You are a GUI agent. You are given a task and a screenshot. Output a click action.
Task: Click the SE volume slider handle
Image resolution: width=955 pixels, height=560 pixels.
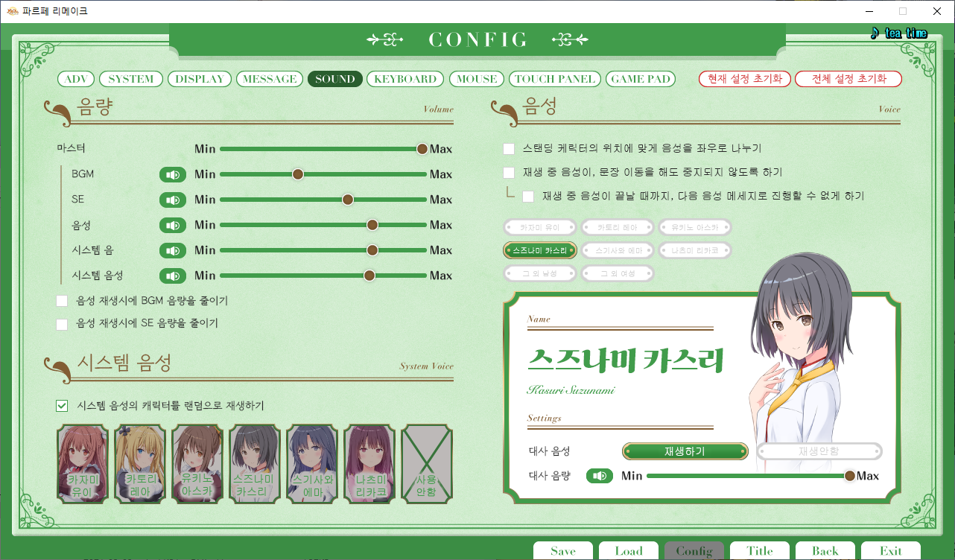[x=347, y=200]
